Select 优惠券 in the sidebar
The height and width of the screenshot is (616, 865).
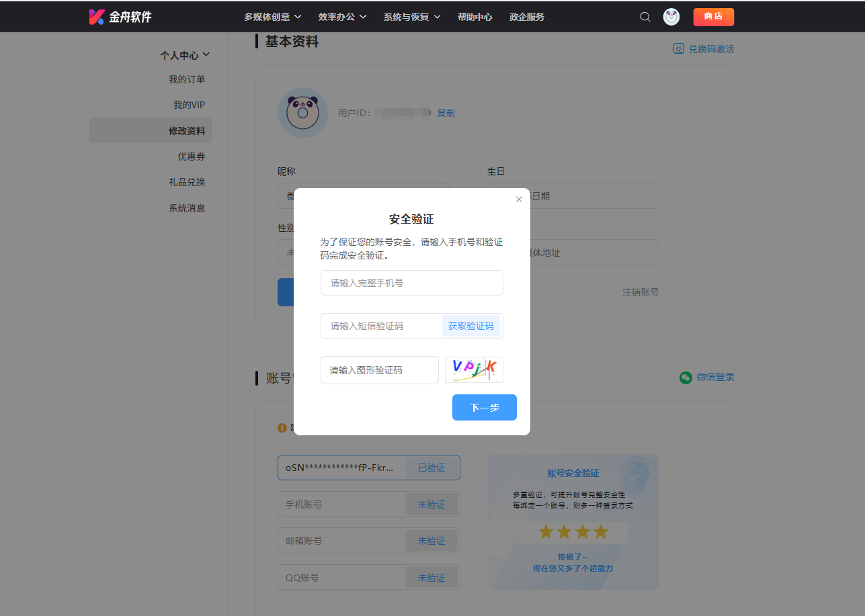pos(192,157)
